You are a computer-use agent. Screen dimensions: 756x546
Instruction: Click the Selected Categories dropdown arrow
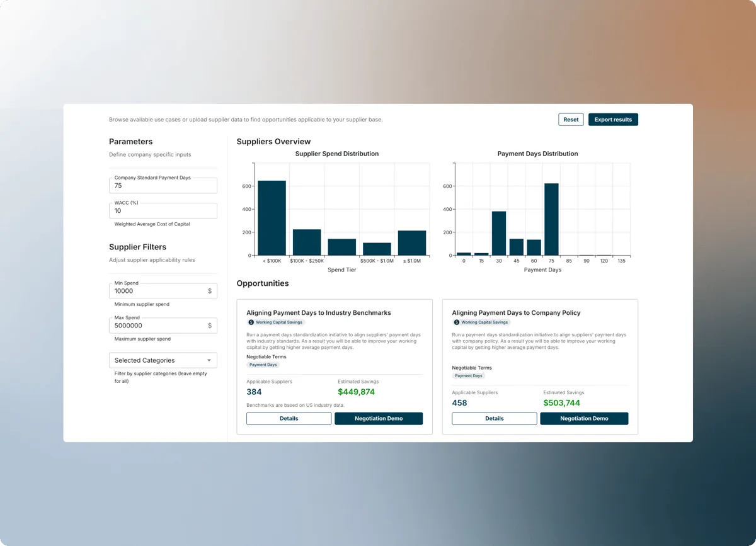[209, 360]
